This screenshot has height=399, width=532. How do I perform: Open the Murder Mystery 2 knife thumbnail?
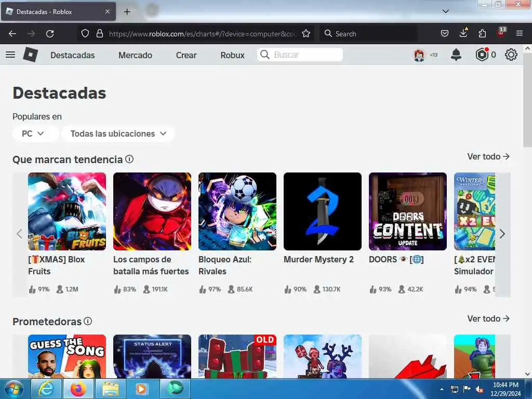(322, 211)
